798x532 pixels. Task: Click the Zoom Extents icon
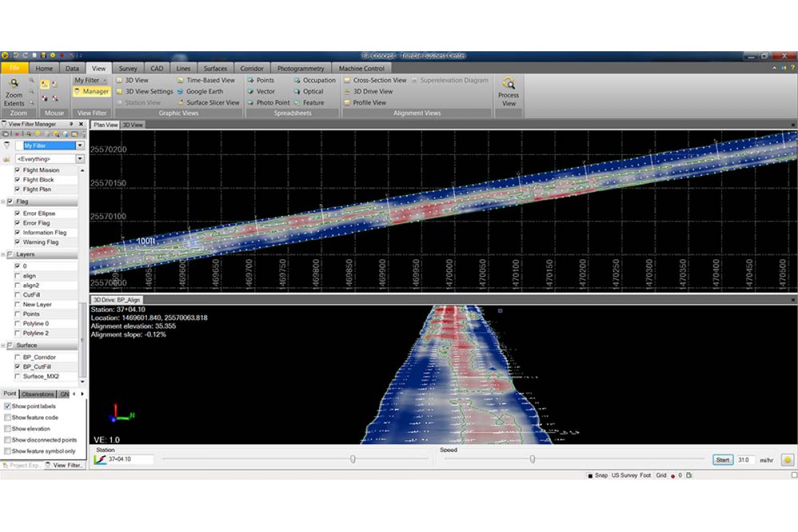[x=13, y=84]
